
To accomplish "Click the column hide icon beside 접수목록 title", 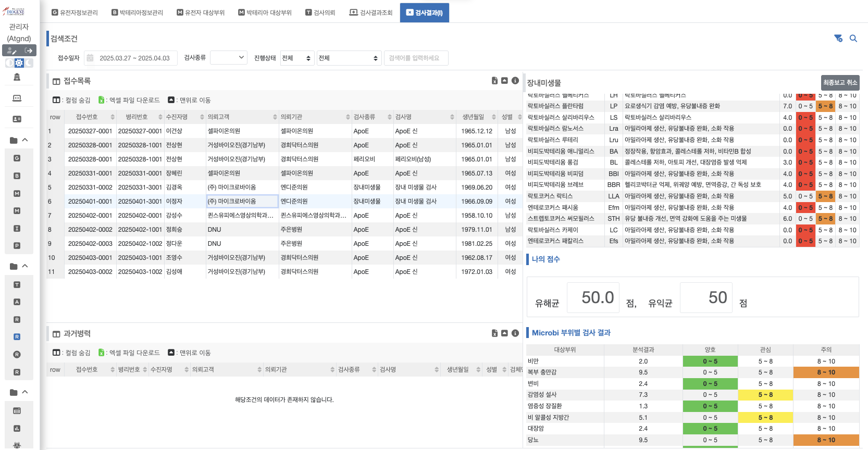I will (56, 81).
